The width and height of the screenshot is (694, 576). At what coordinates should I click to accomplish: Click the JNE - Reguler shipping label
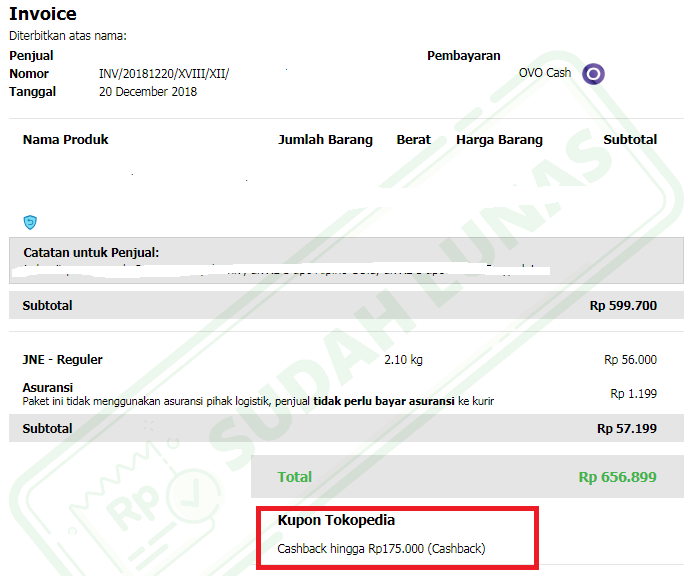point(62,360)
